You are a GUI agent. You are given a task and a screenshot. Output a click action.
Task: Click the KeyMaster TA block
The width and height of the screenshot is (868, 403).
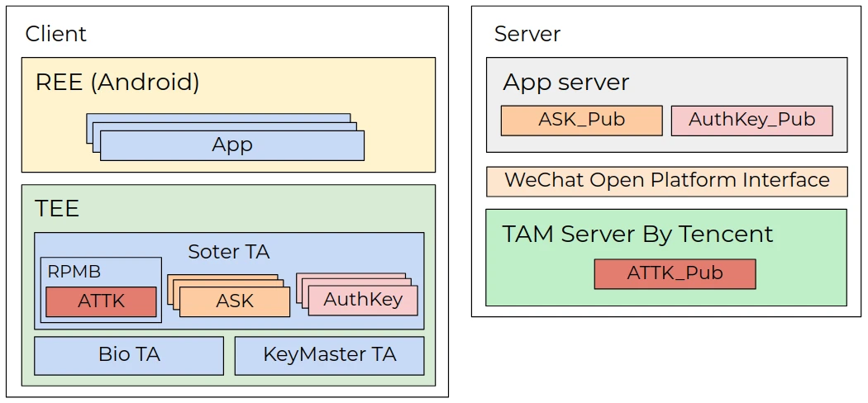coord(329,355)
